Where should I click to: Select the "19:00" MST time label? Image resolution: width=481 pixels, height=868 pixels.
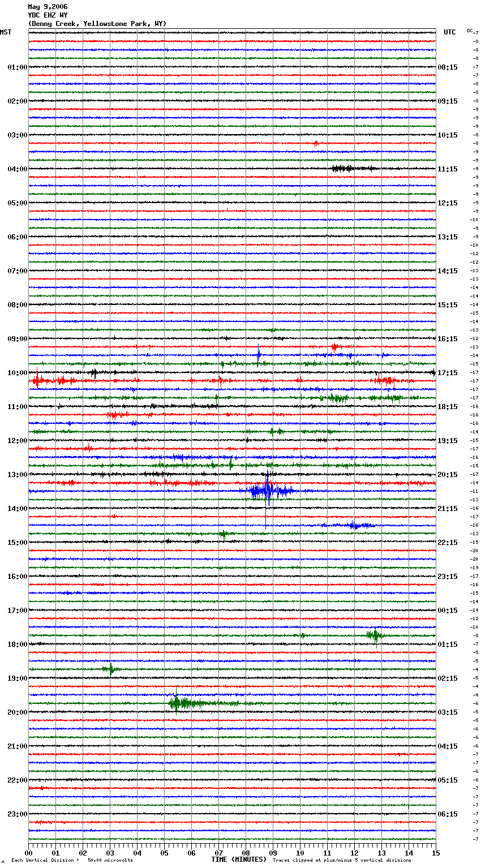click(x=18, y=678)
